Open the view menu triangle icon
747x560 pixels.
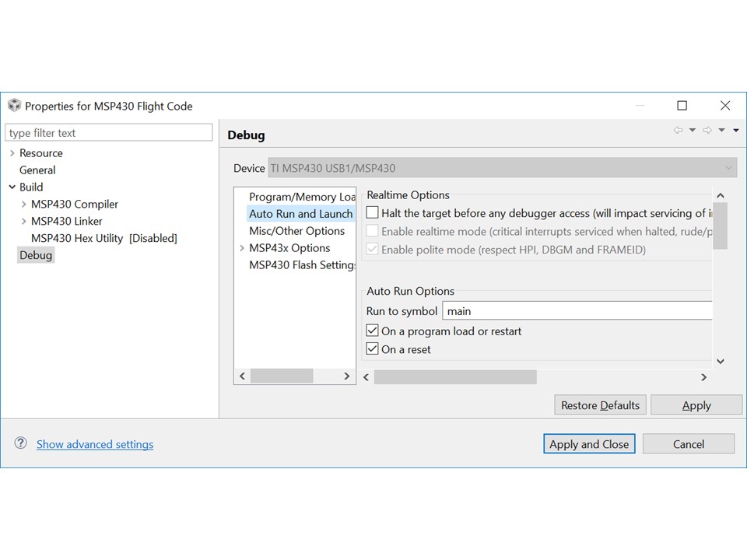tap(736, 131)
